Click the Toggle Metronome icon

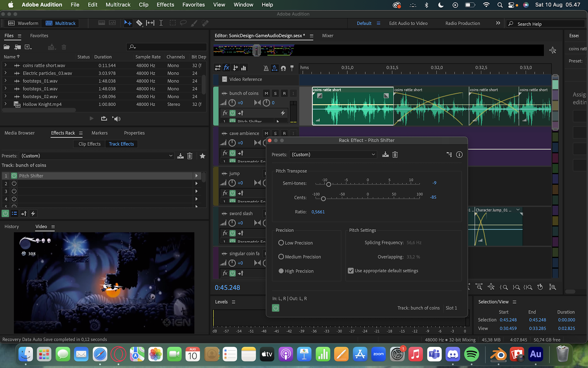266,68
